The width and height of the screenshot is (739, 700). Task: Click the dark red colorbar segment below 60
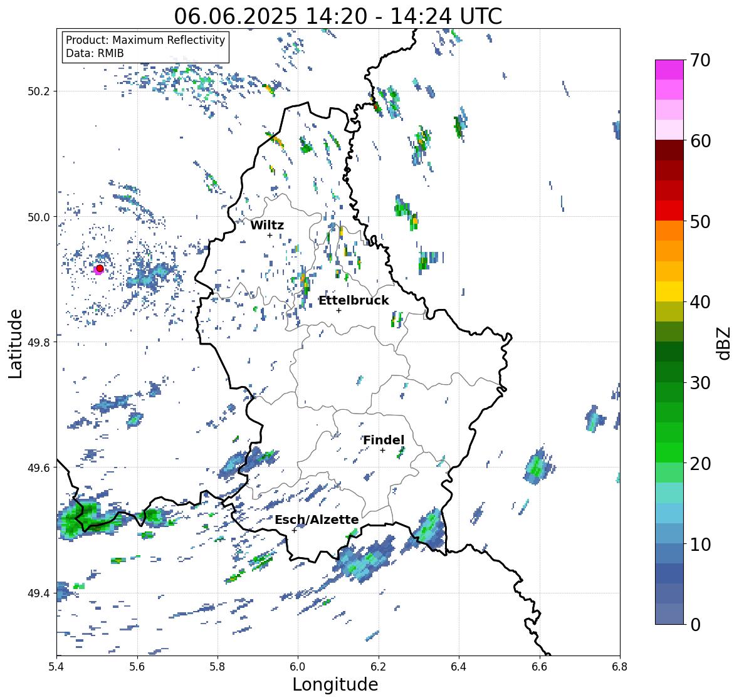point(669,150)
